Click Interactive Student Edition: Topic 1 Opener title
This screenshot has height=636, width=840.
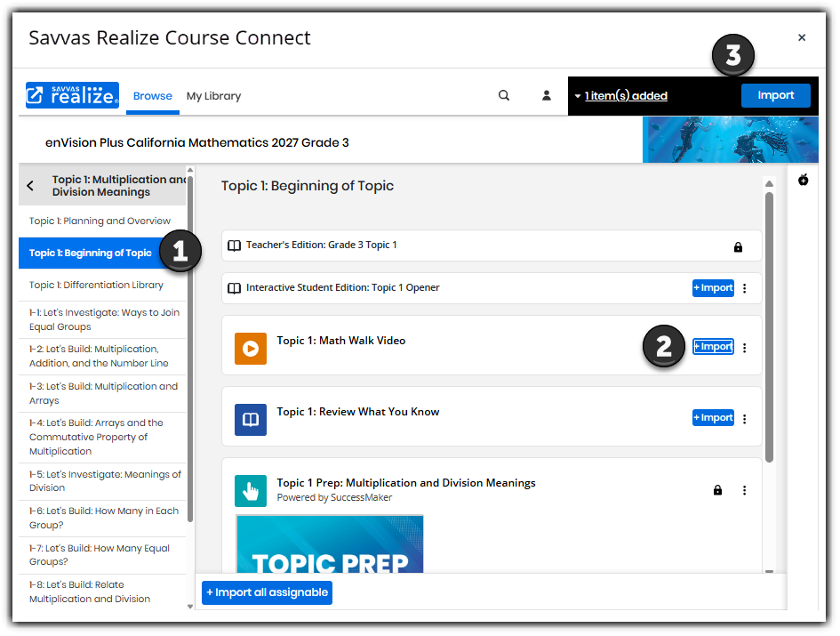pyautogui.click(x=343, y=288)
